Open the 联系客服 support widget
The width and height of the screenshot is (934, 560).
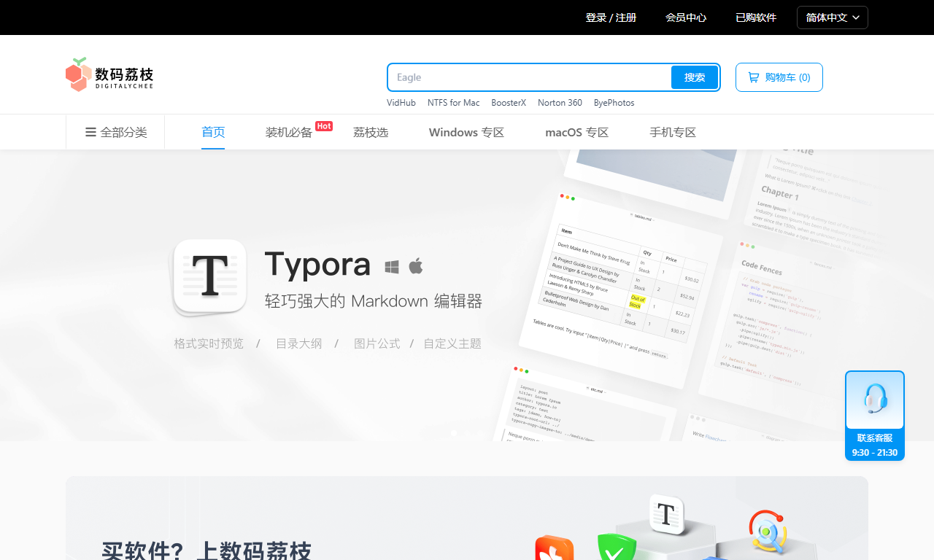[875, 416]
